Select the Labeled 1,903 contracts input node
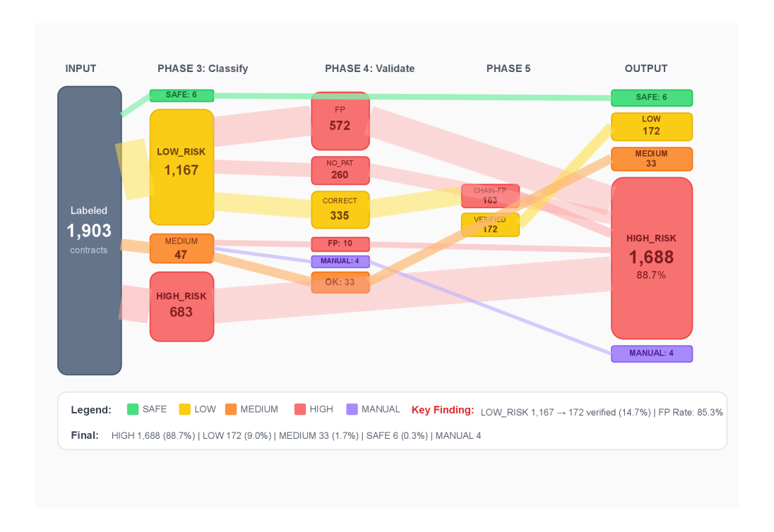 click(x=90, y=231)
